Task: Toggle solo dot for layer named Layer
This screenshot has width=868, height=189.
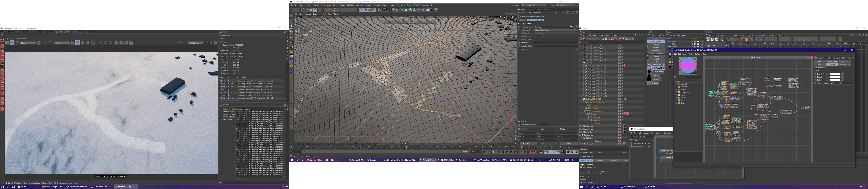Action: [x=692, y=42]
